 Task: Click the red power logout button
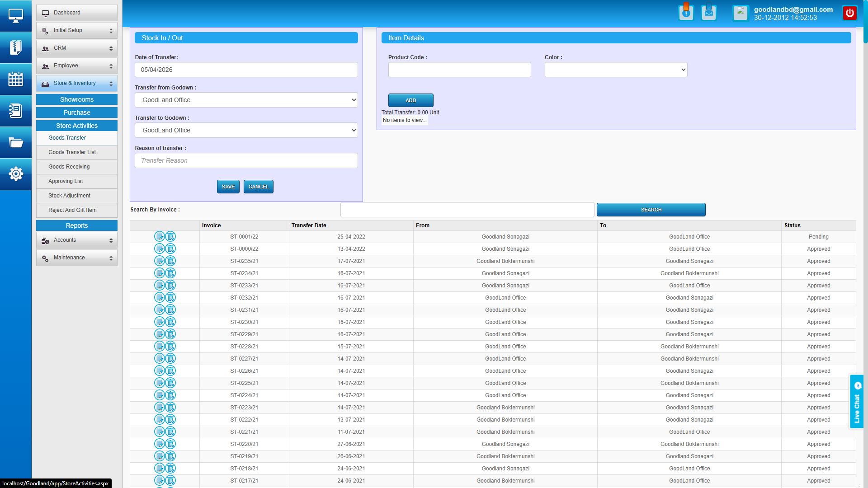849,13
